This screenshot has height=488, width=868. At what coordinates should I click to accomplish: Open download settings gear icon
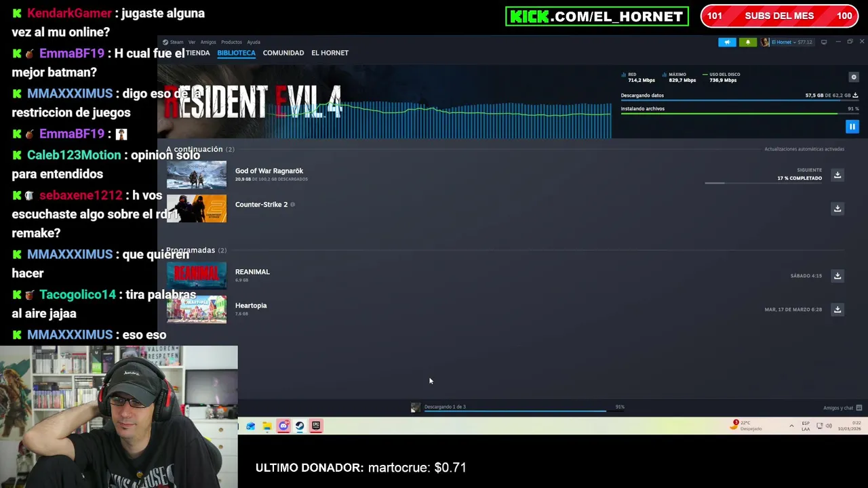(x=854, y=77)
